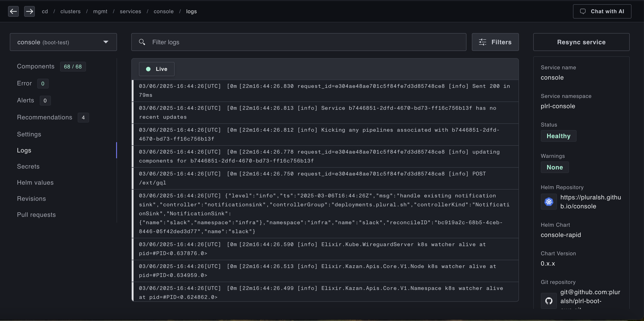Image resolution: width=644 pixels, height=321 pixels.
Task: Go to the Components sidebar tab
Action: tap(36, 66)
